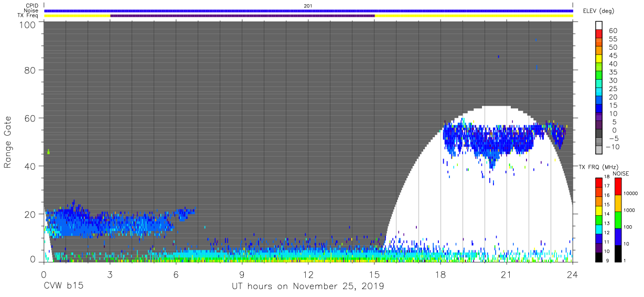
Task: Click the 'CPID' label at top left
Action: pyautogui.click(x=31, y=6)
